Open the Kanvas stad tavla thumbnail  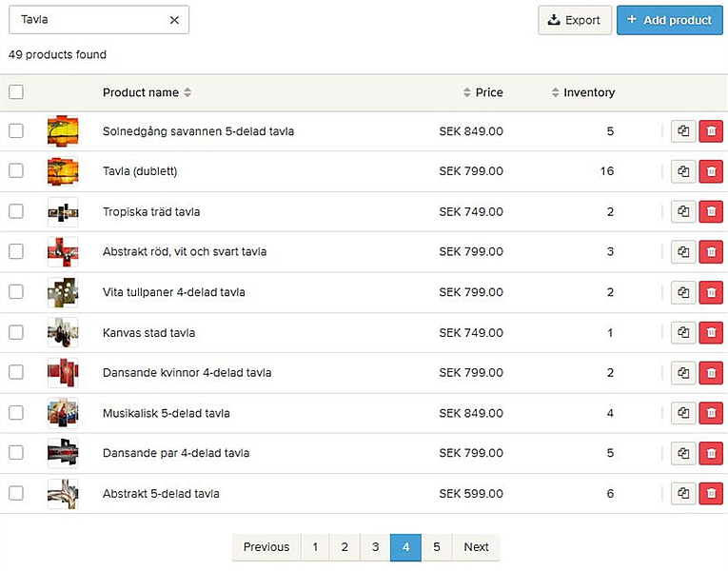[x=63, y=333]
